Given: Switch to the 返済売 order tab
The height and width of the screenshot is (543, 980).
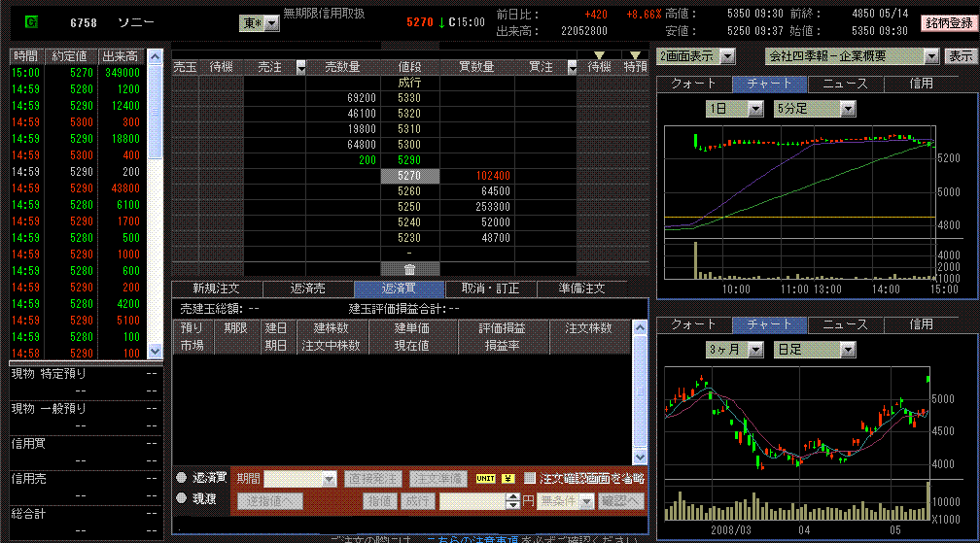Looking at the screenshot, I should pyautogui.click(x=308, y=288).
